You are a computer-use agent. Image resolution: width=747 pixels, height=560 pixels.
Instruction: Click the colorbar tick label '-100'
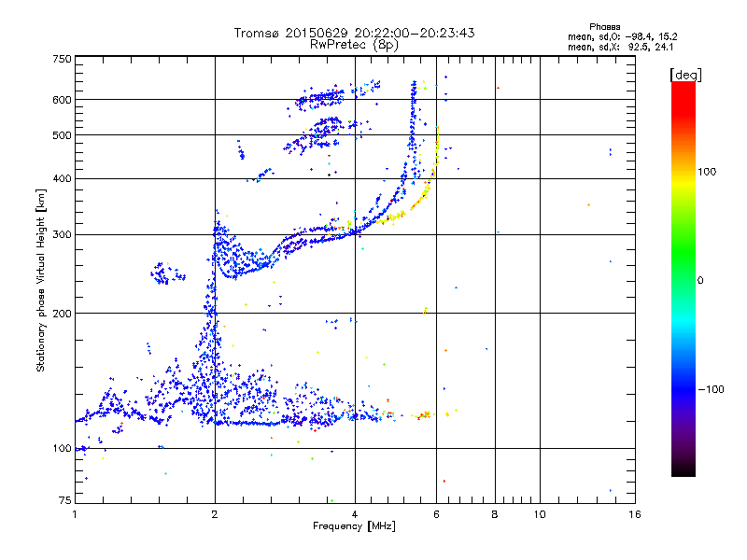711,389
